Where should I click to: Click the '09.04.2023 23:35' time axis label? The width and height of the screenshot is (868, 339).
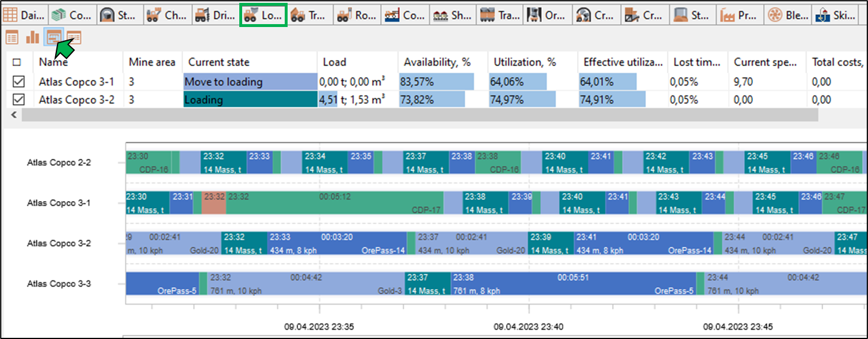pos(319,326)
